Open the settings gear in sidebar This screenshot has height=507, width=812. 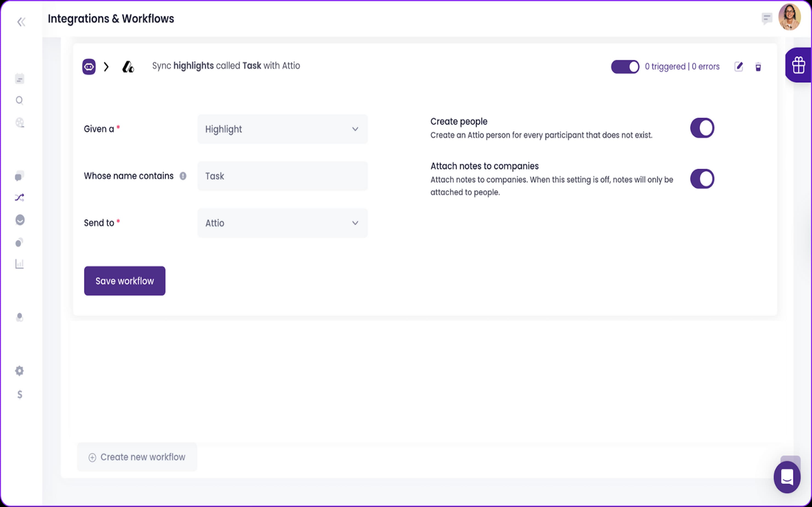[19, 371]
